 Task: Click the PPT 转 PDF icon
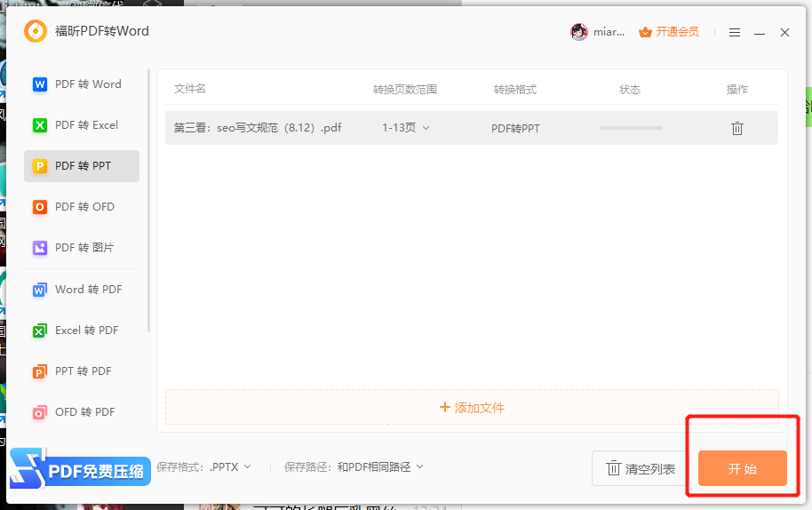point(40,371)
